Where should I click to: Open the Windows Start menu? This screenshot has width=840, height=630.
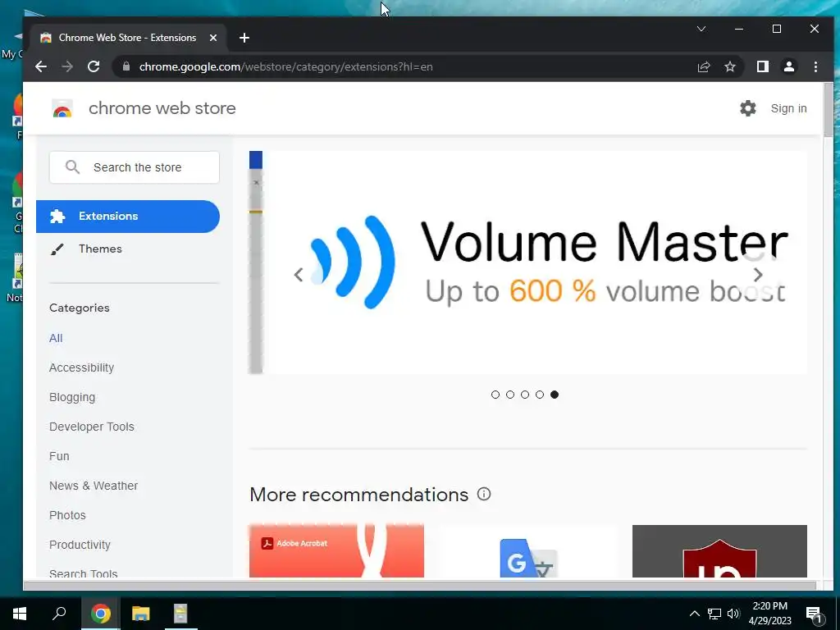pyautogui.click(x=20, y=614)
